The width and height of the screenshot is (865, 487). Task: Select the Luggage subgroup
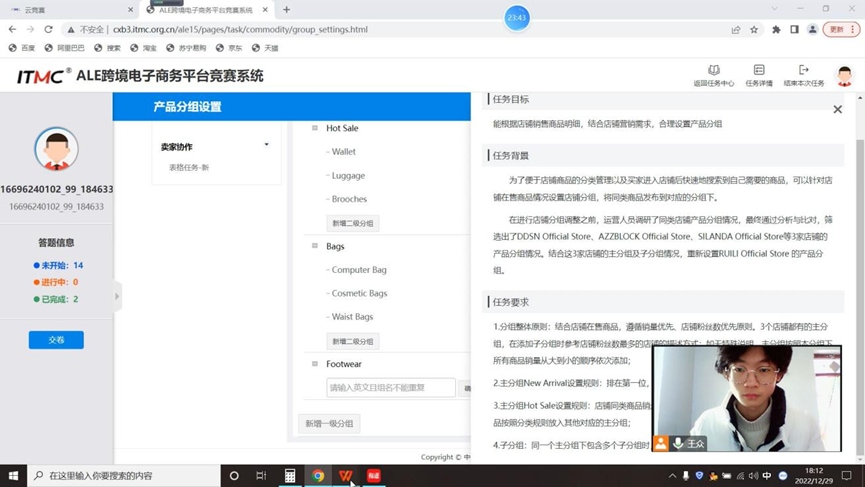[348, 175]
